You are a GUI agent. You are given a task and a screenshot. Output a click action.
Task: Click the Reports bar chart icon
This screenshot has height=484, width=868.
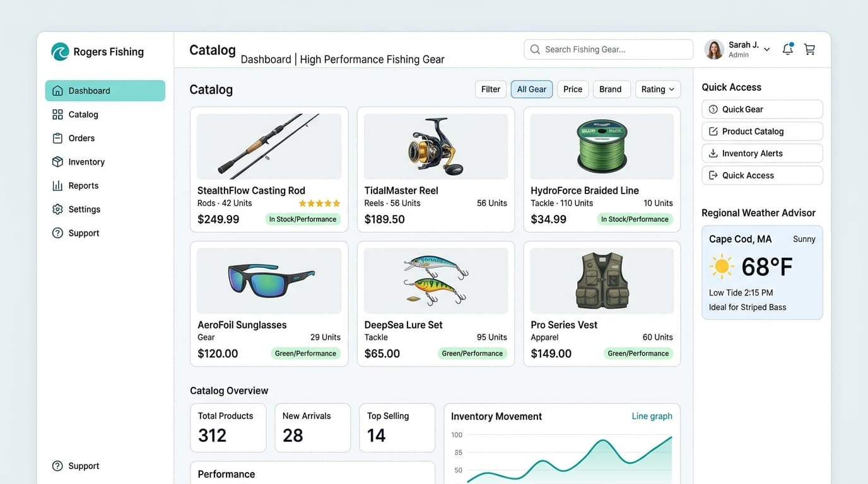[57, 186]
